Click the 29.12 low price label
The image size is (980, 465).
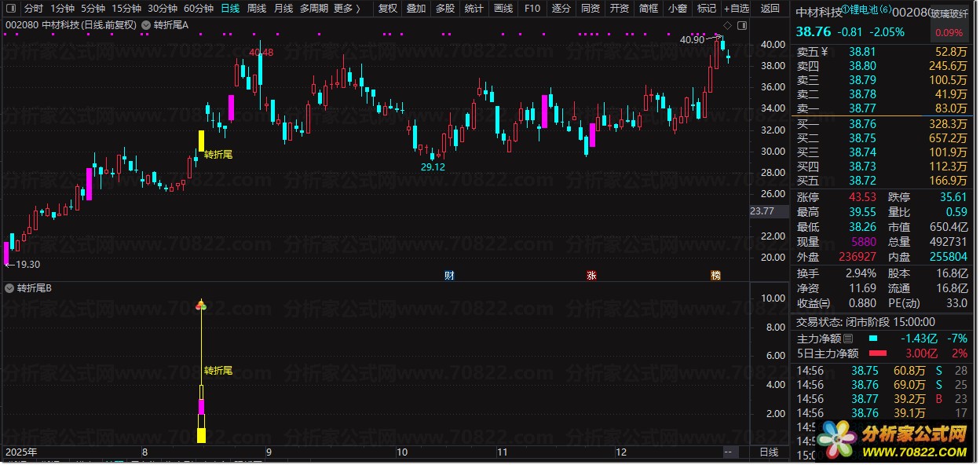[x=433, y=167]
